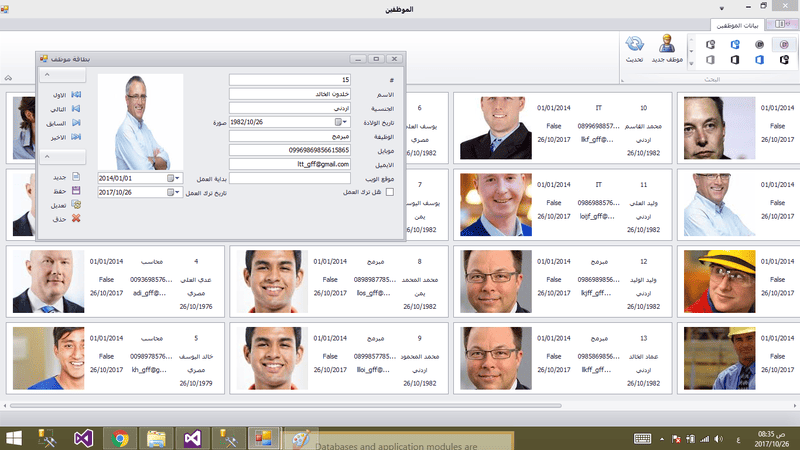This screenshot has height=450, width=800.
Task: Collapse the navigation group header chevron
Action: point(47,74)
